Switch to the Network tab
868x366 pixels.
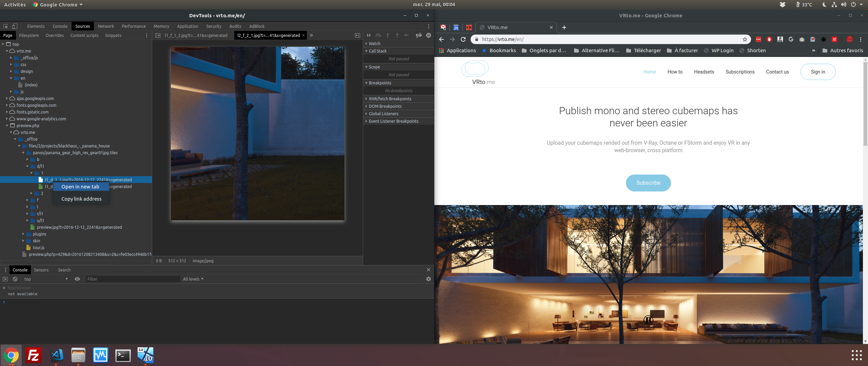105,26
